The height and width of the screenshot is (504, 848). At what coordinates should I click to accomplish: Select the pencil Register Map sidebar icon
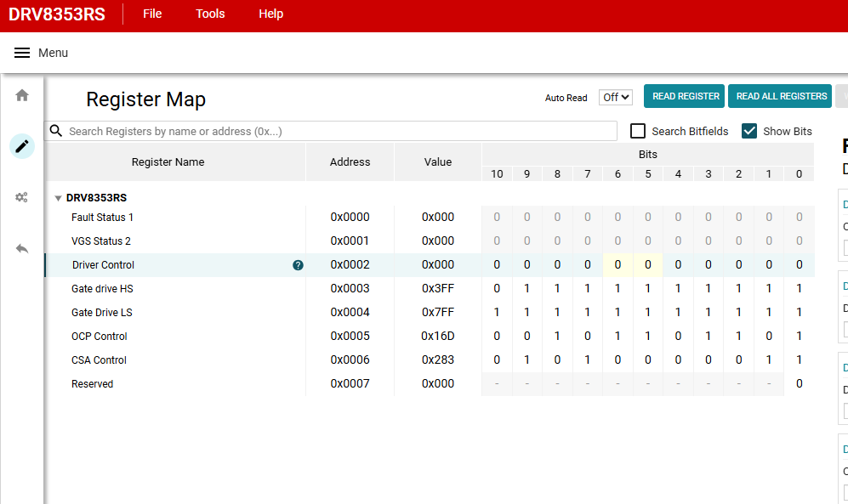(x=22, y=146)
